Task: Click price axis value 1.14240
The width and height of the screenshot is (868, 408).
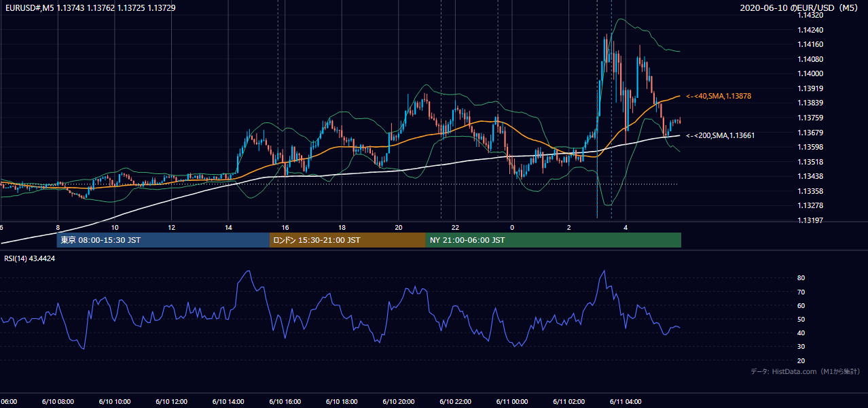Action: point(810,30)
